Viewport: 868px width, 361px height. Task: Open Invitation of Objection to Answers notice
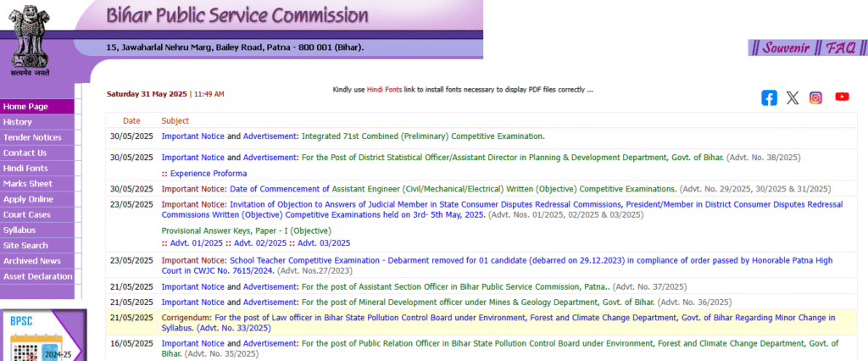502,209
